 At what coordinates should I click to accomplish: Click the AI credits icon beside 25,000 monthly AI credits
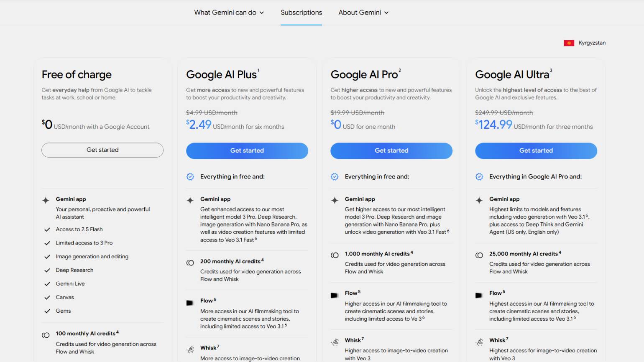pyautogui.click(x=479, y=255)
